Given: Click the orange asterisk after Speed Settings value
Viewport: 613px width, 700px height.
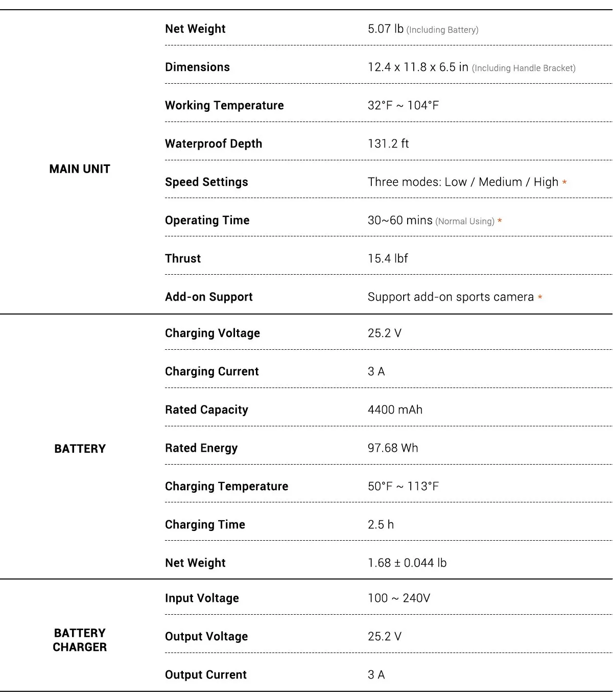Looking at the screenshot, I should click(564, 182).
